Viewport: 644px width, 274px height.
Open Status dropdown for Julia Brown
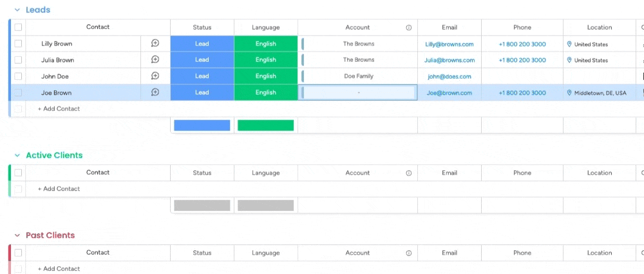(202, 60)
